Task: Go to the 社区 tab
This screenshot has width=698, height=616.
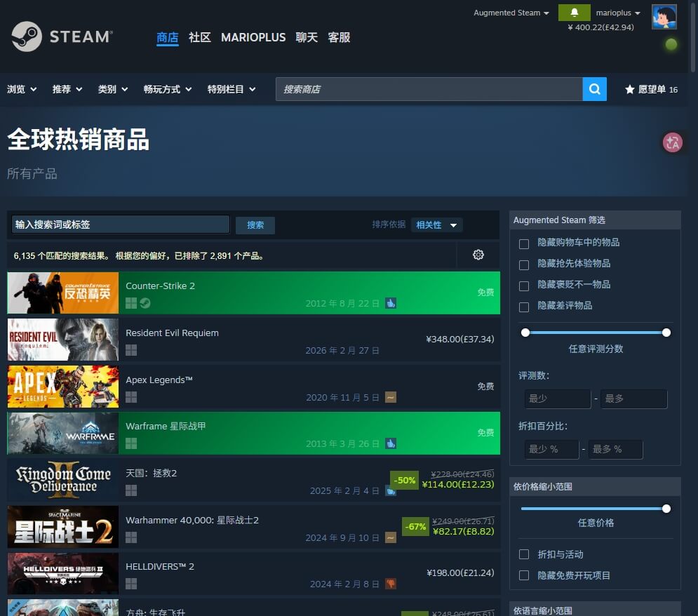Action: point(200,37)
